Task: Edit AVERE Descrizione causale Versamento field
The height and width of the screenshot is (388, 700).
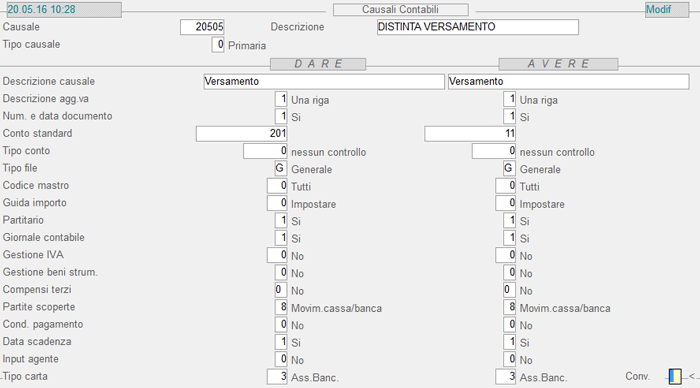Action: 568,81
